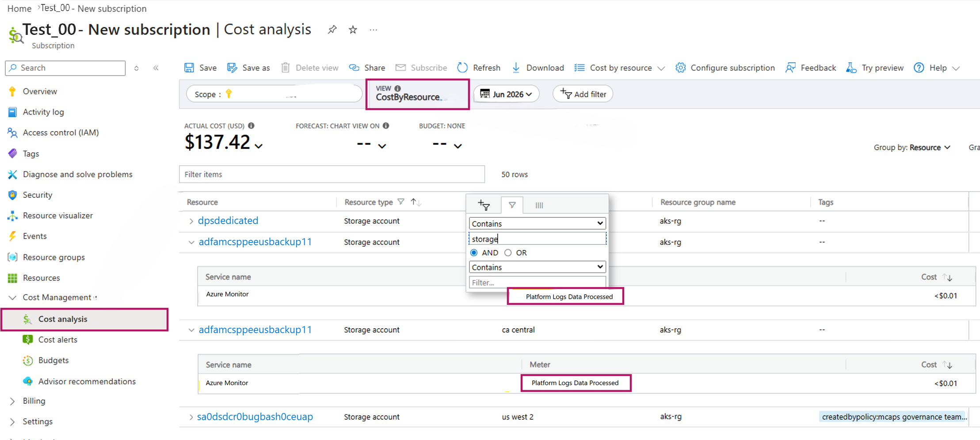This screenshot has width=980, height=440.
Task: Open the Jun 2026 date range picker
Action: 507,94
